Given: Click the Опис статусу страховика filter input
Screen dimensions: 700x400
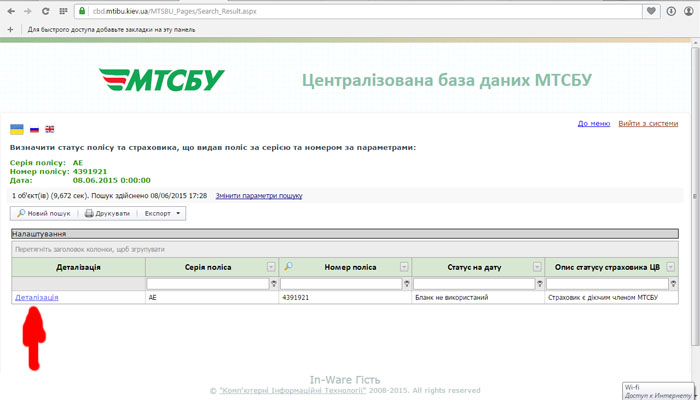Looking at the screenshot, I should [607, 283].
